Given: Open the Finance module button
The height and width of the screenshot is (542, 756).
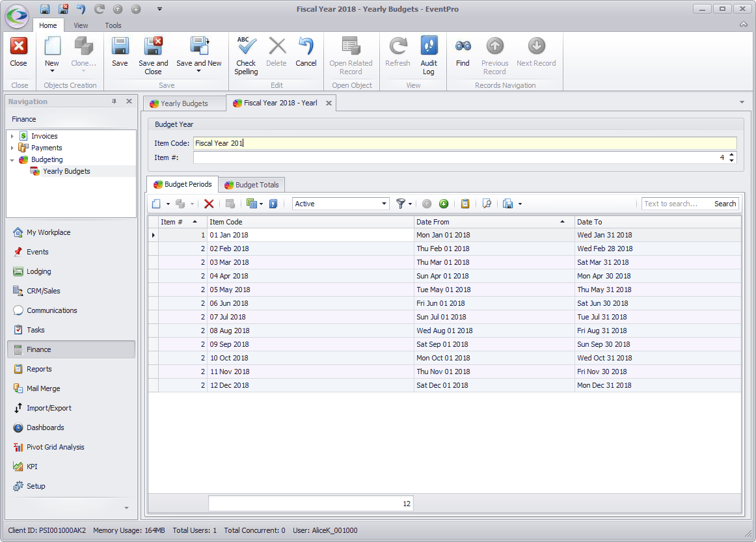Looking at the screenshot, I should click(72, 349).
